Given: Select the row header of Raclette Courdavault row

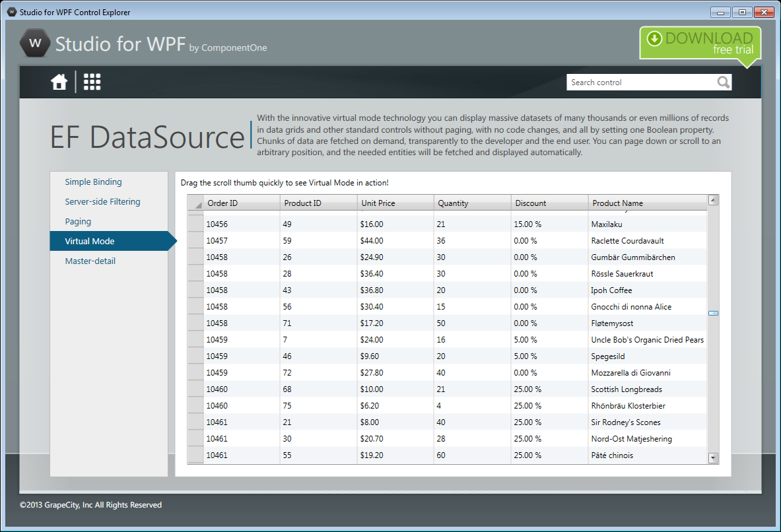Looking at the screenshot, I should pos(196,241).
